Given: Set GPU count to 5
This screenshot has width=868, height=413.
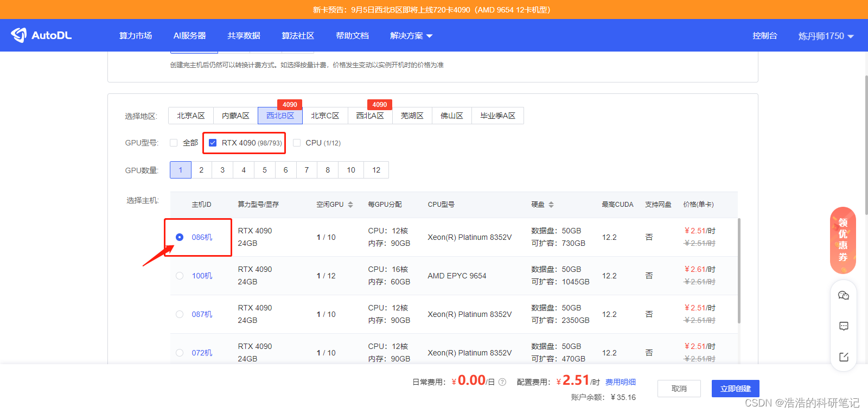Looking at the screenshot, I should click(x=265, y=170).
